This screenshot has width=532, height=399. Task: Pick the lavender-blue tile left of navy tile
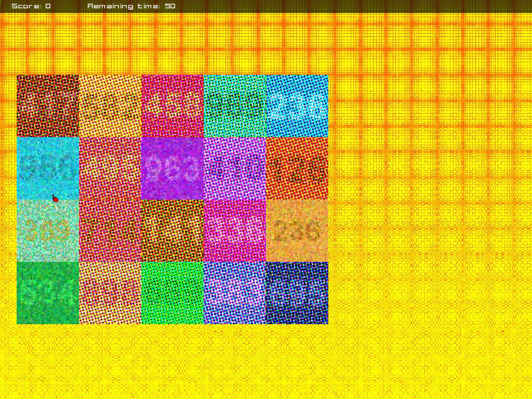click(x=235, y=293)
